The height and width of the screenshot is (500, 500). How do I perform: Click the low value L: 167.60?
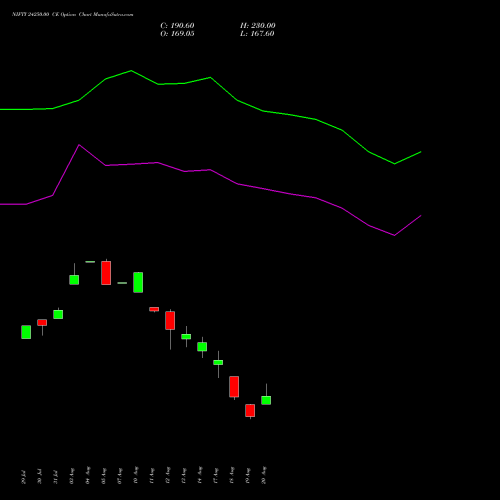pyautogui.click(x=257, y=34)
